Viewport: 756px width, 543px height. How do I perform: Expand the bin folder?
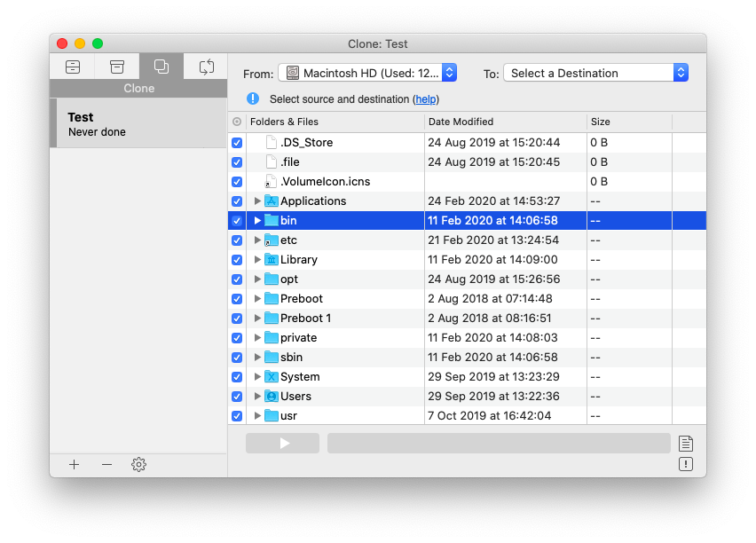tap(257, 220)
